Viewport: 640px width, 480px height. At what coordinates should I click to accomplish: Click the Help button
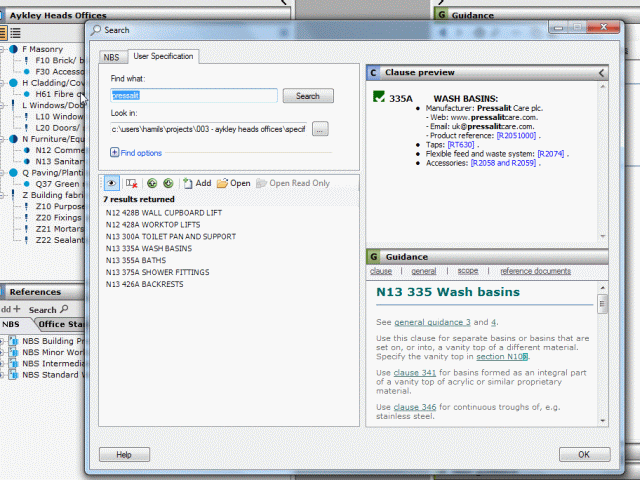(124, 455)
